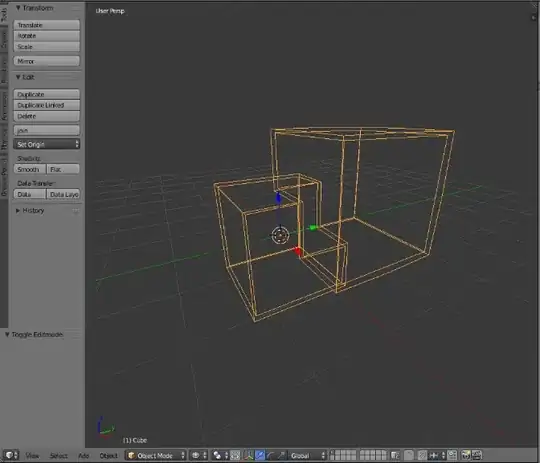The image size is (540, 463).
Task: Open the viewport shading selector
Action: pyautogui.click(x=198, y=455)
